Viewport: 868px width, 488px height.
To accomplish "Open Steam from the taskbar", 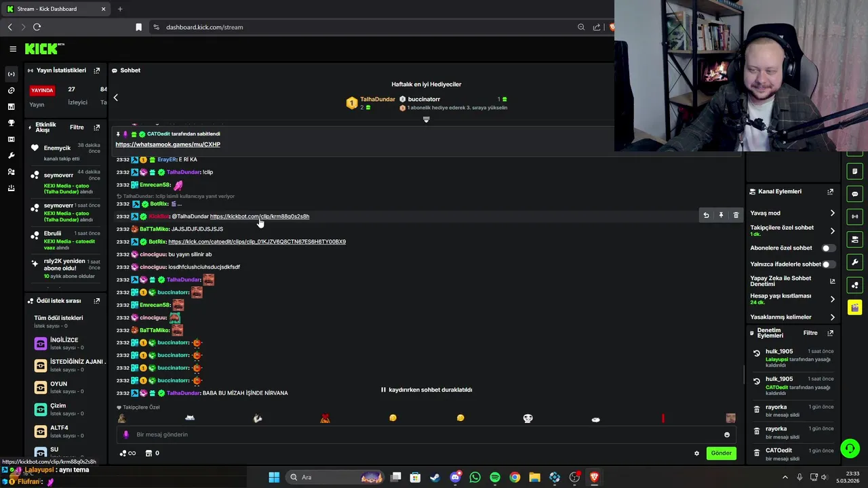I will 435,477.
